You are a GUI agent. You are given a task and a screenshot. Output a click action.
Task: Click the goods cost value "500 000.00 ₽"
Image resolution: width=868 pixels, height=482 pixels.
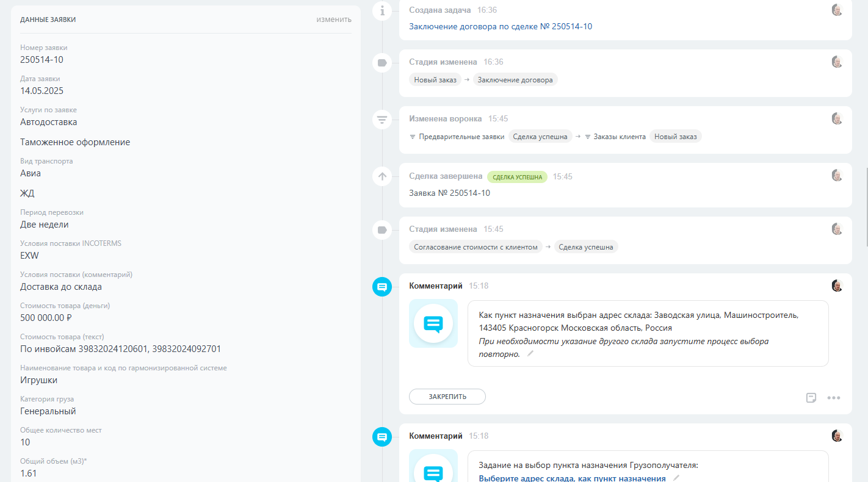(46, 318)
